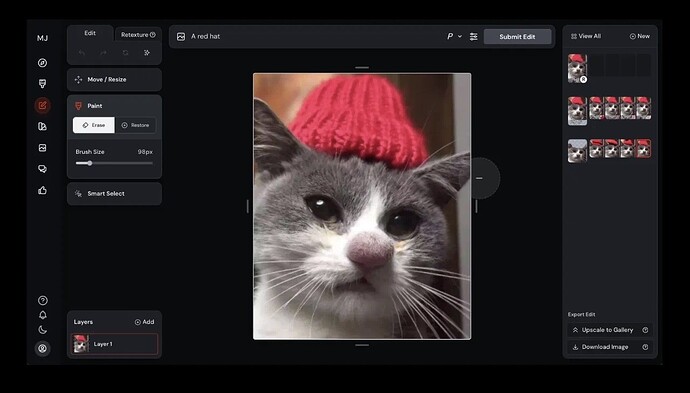Image resolution: width=690 pixels, height=393 pixels.
Task: Click the Brush Size label
Action: point(90,152)
